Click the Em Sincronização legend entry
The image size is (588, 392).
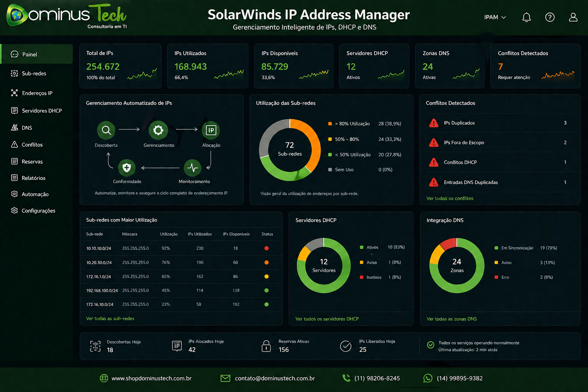(x=526, y=248)
